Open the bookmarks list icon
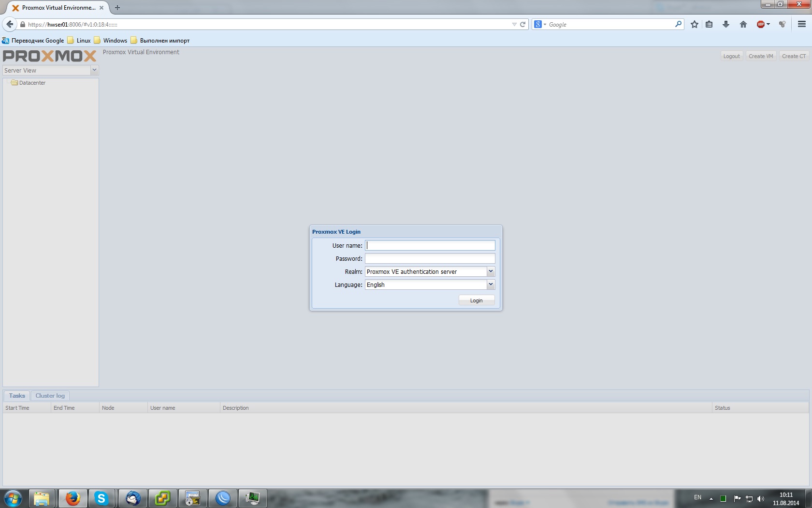Screen dimensions: 812x508 pos(709,24)
